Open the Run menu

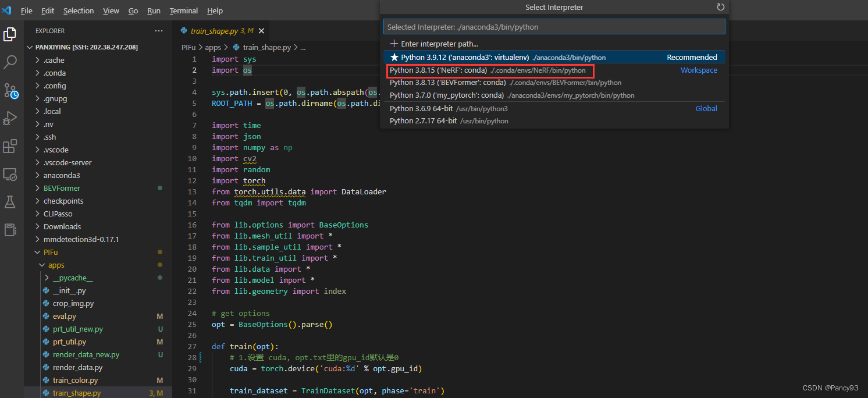[x=154, y=10]
